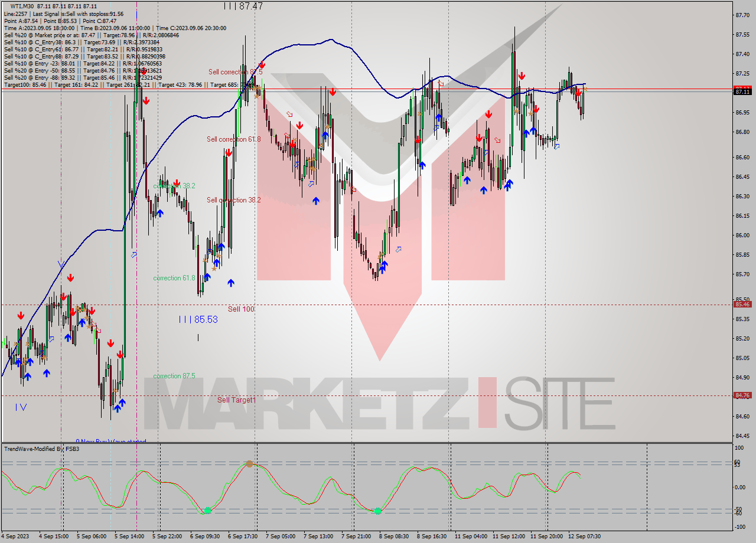Click the '11 Sep 12:00' time axis label

(x=509, y=537)
